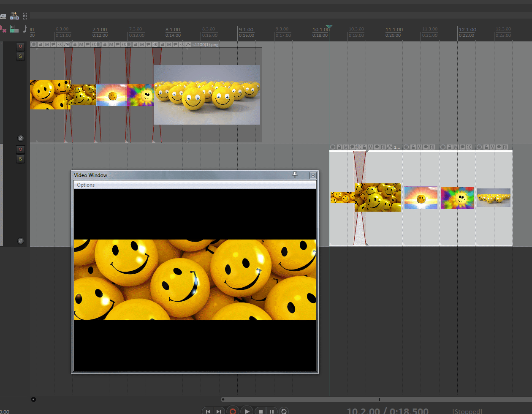Screen dimensions: 532x414
Task: Mute the second track with its M button
Action: [x=20, y=149]
